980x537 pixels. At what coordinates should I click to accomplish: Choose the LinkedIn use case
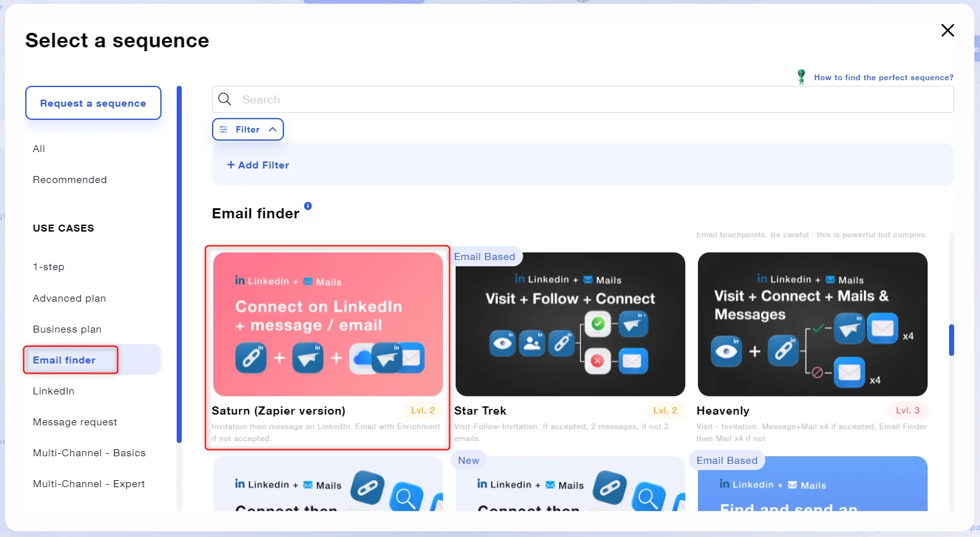[x=54, y=391]
